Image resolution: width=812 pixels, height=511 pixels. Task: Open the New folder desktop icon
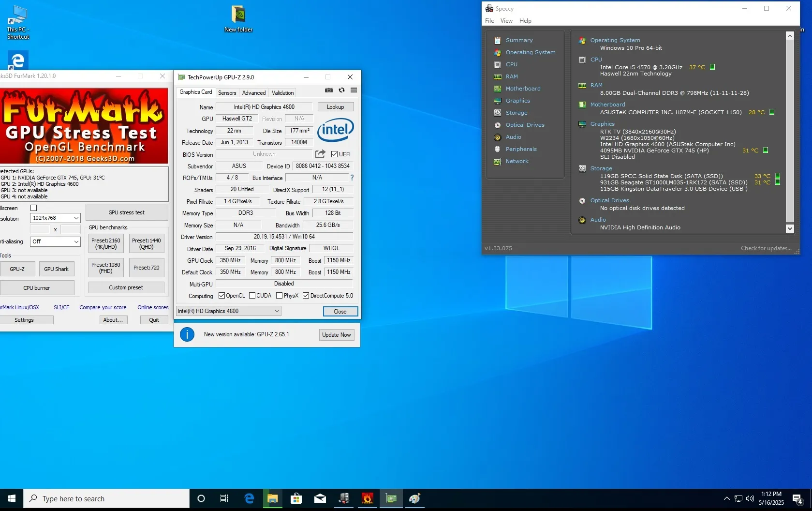(x=238, y=19)
